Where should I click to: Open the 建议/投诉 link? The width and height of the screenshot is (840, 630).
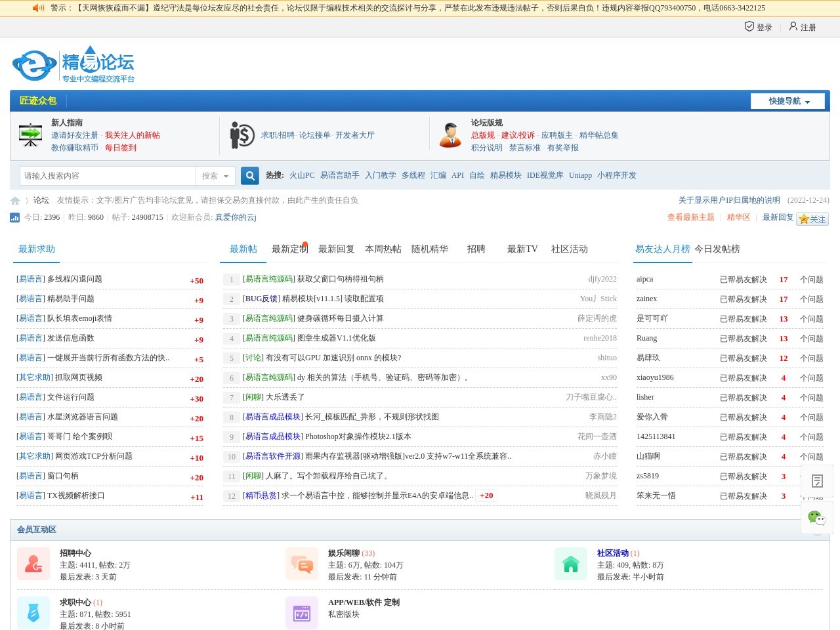point(518,135)
